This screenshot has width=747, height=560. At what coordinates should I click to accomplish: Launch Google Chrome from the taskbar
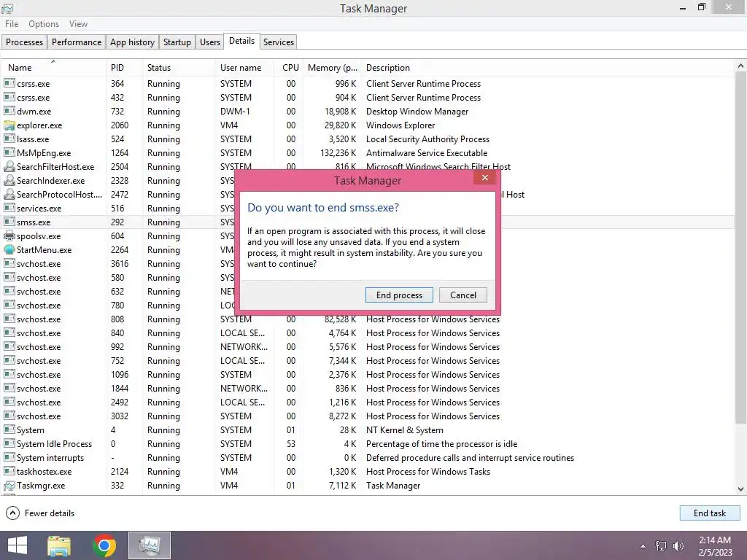click(104, 545)
